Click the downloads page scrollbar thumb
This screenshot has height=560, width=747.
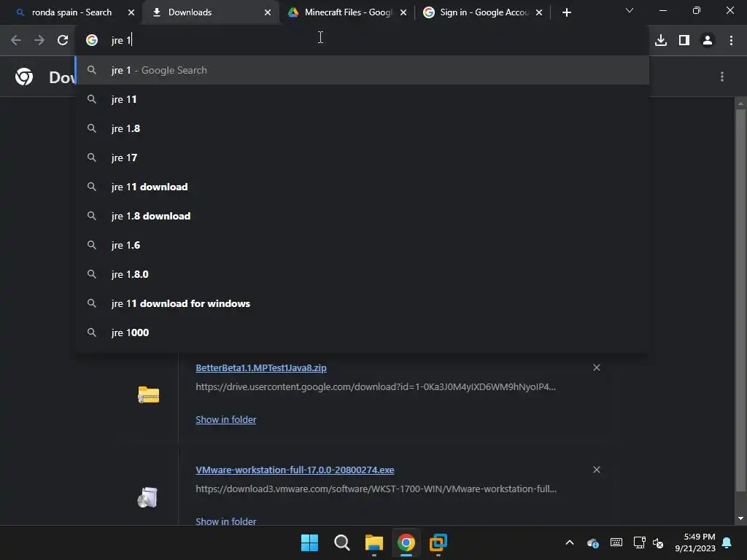point(740,300)
